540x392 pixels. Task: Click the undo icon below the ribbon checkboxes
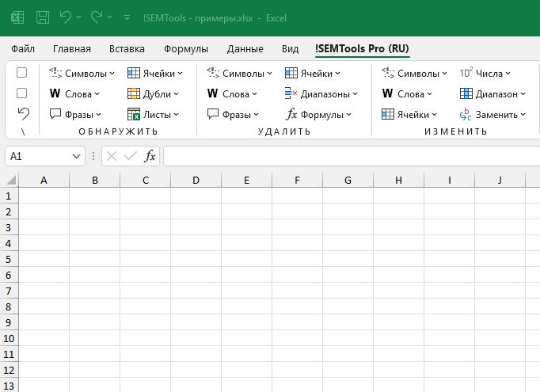tap(22, 113)
